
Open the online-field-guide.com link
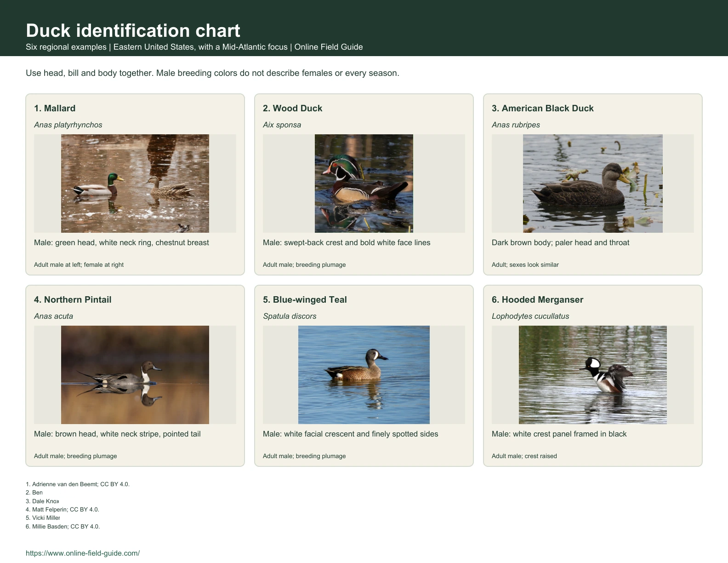83,553
